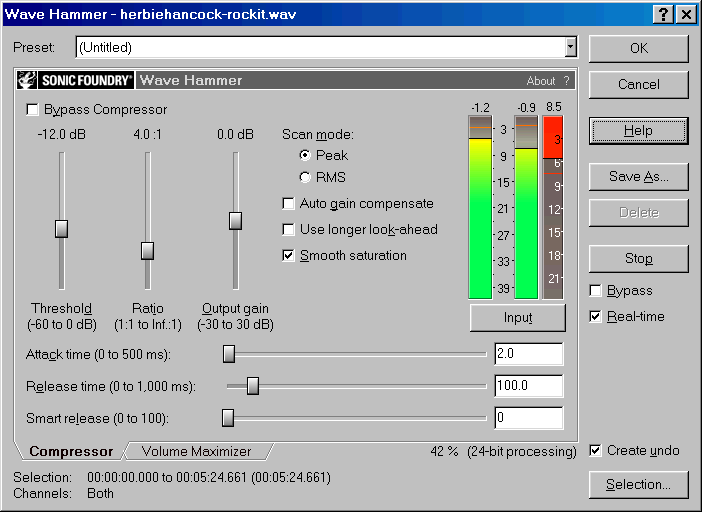The image size is (702, 512).
Task: Click the 4.0 :1 ratio value
Action: click(148, 134)
